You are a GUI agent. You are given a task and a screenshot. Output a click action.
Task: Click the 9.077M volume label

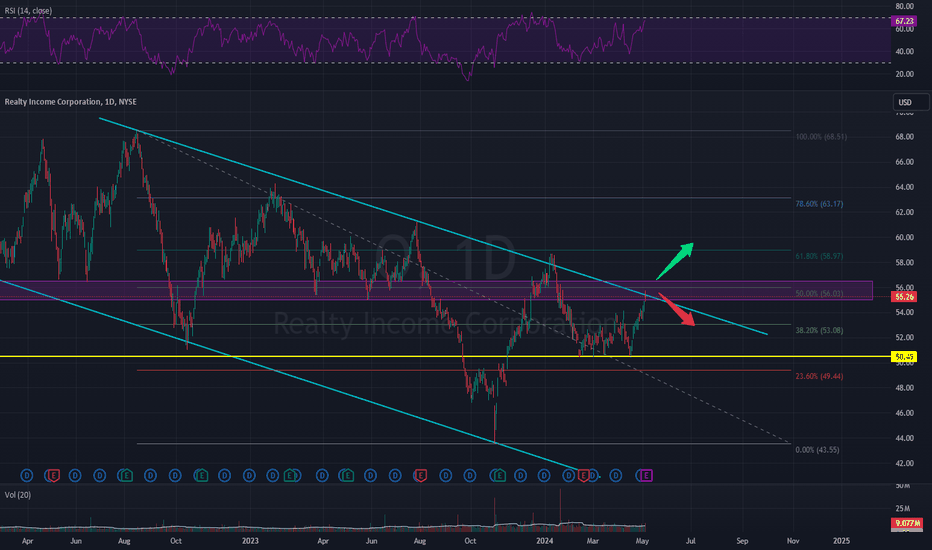pyautogui.click(x=906, y=523)
